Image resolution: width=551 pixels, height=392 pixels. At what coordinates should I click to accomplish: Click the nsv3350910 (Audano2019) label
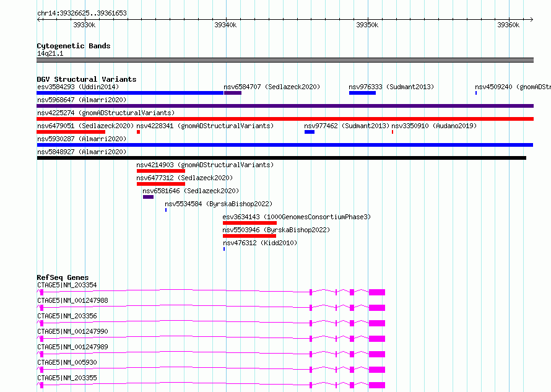coord(434,126)
